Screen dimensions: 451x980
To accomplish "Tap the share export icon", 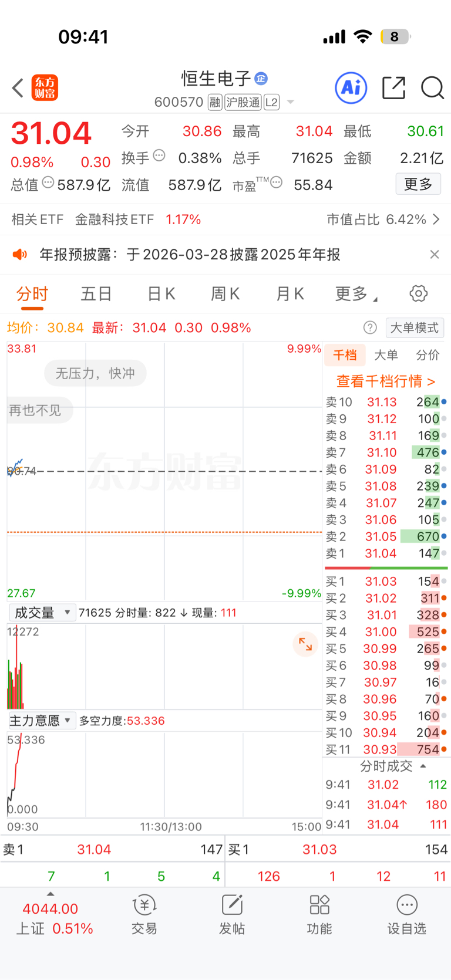I will [393, 88].
